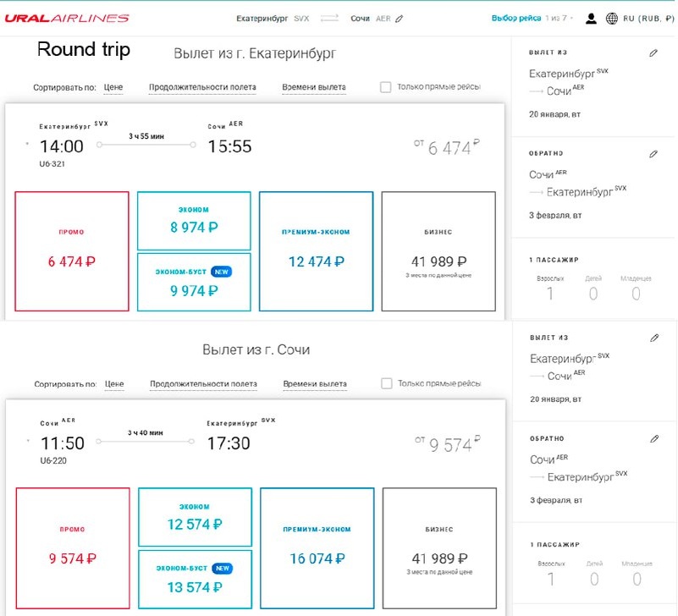This screenshot has height=616, width=678.
Task: Edit top departure ВЫЛЕТ ИЗ with pencil
Action: pos(653,52)
